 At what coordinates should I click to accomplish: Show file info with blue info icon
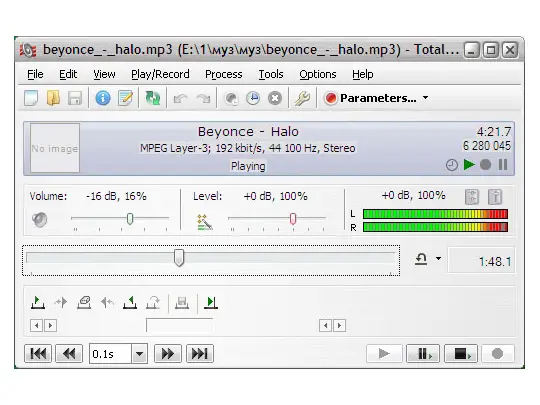(x=103, y=98)
